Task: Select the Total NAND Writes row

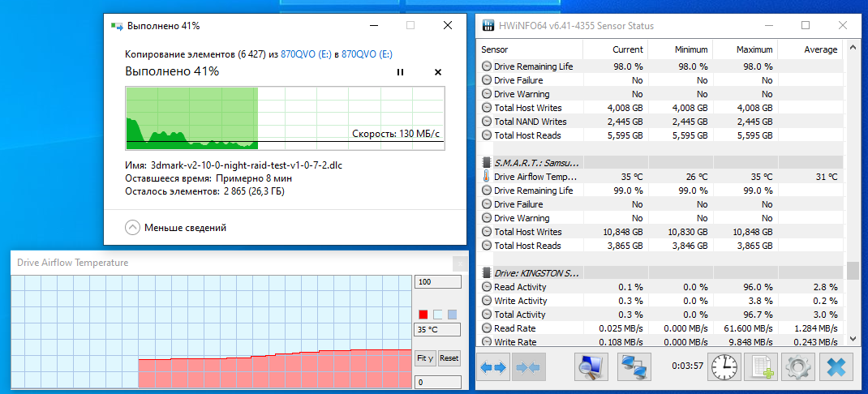Action: pos(660,121)
